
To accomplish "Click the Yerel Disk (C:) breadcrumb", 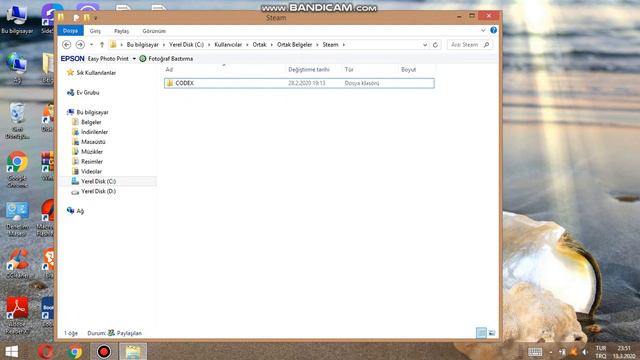I will [x=187, y=45].
